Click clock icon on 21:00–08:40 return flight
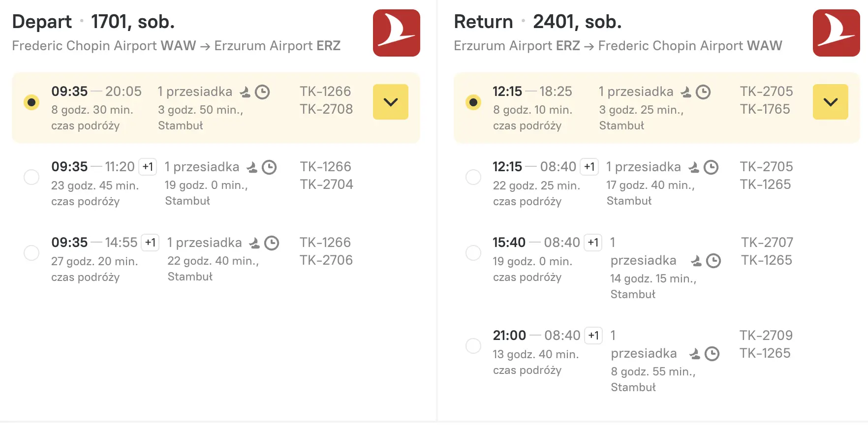Viewport: 868px width, 431px height. (x=712, y=354)
